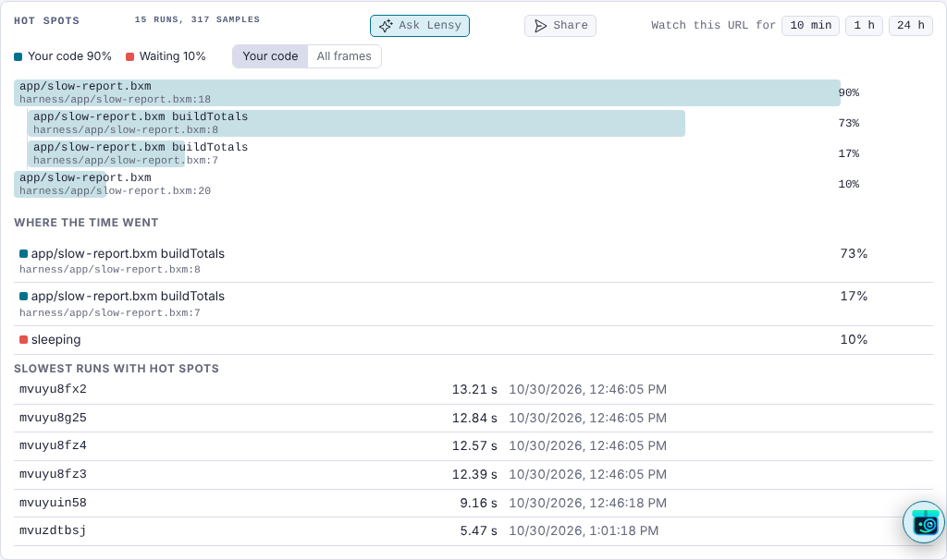This screenshot has width=947, height=560.
Task: Click the 9.16 s duration value
Action: click(478, 504)
